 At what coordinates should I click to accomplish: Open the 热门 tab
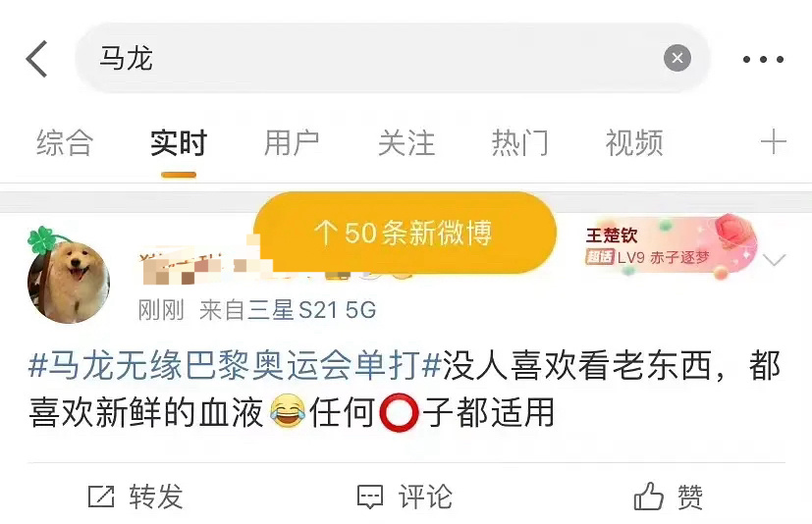[520, 143]
